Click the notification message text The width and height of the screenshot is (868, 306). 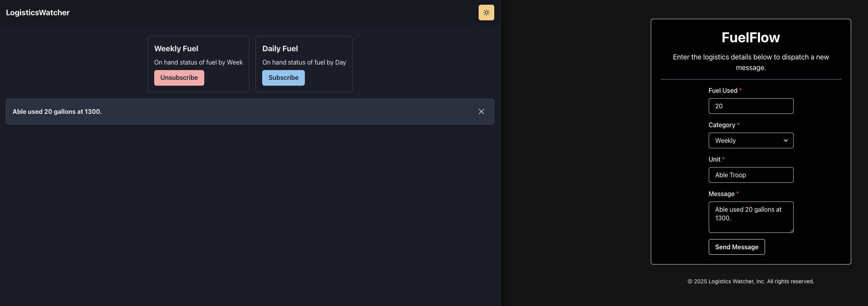(x=57, y=112)
